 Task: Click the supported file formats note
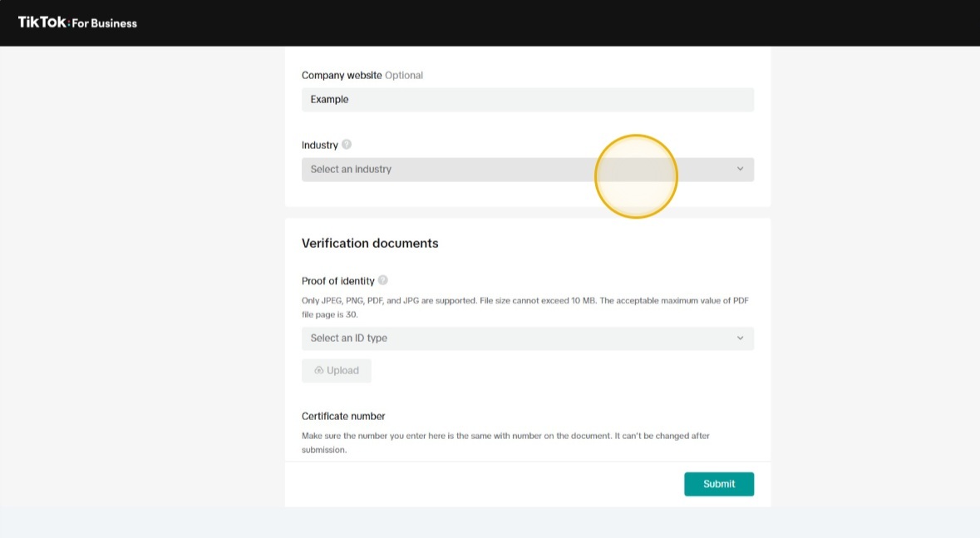coord(527,308)
